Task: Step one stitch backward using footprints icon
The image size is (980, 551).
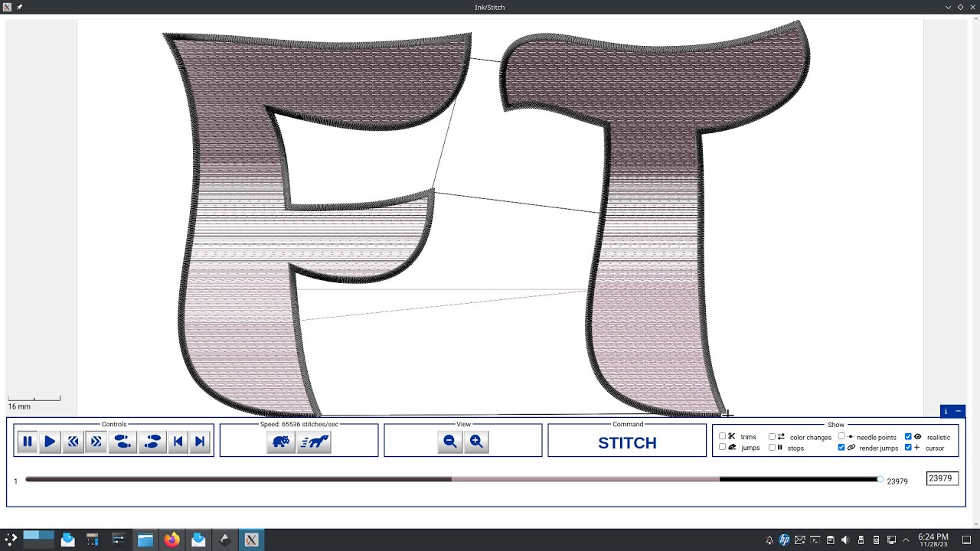Action: [x=122, y=442]
